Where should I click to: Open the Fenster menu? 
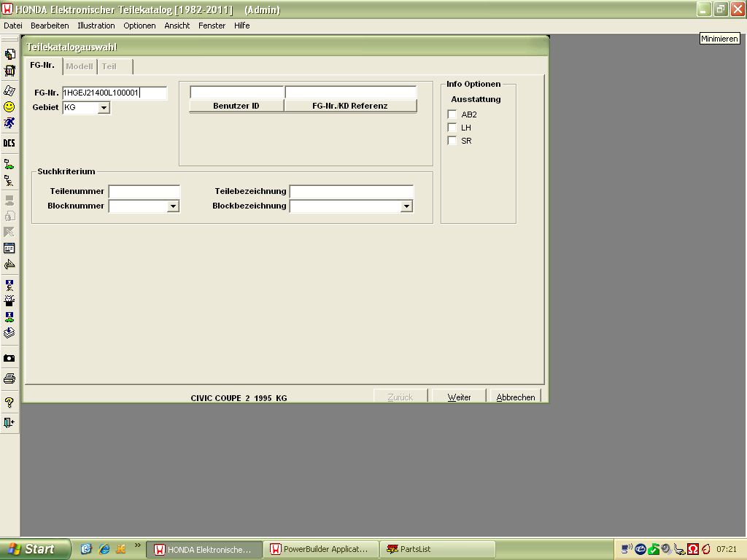pyautogui.click(x=212, y=26)
